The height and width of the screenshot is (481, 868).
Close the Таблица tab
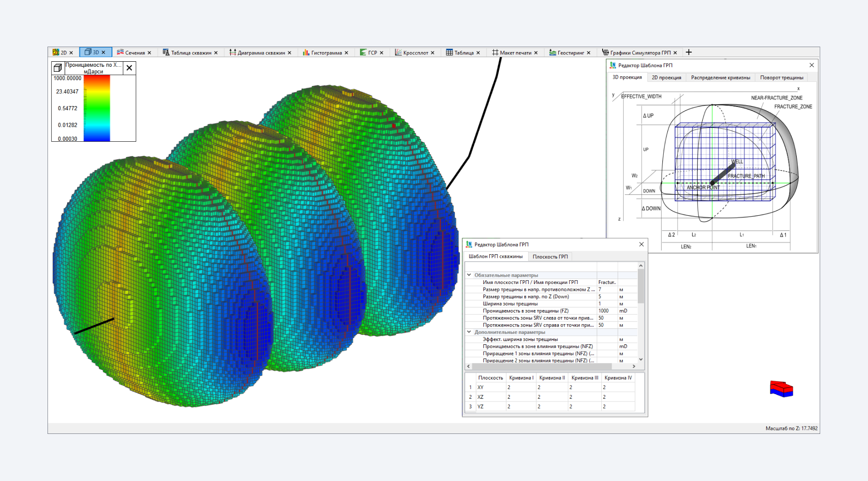pyautogui.click(x=478, y=53)
